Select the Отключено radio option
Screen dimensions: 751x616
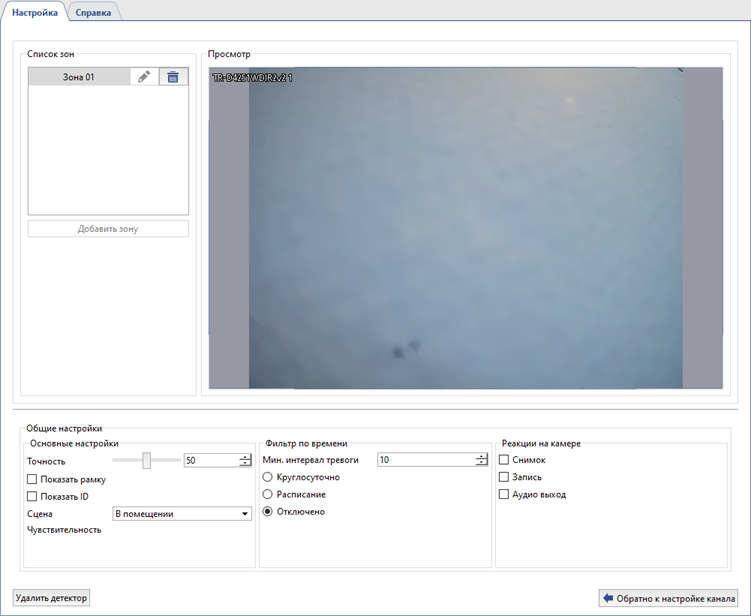[x=267, y=511]
